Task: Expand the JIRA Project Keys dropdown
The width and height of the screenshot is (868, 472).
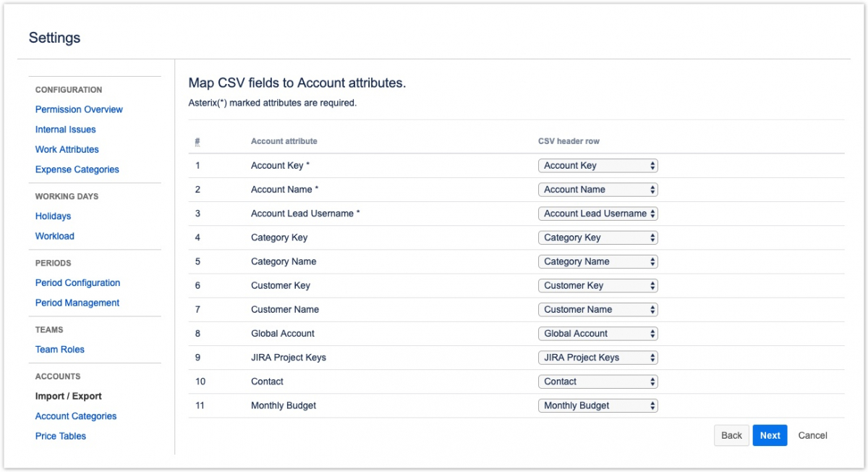Action: (x=597, y=358)
